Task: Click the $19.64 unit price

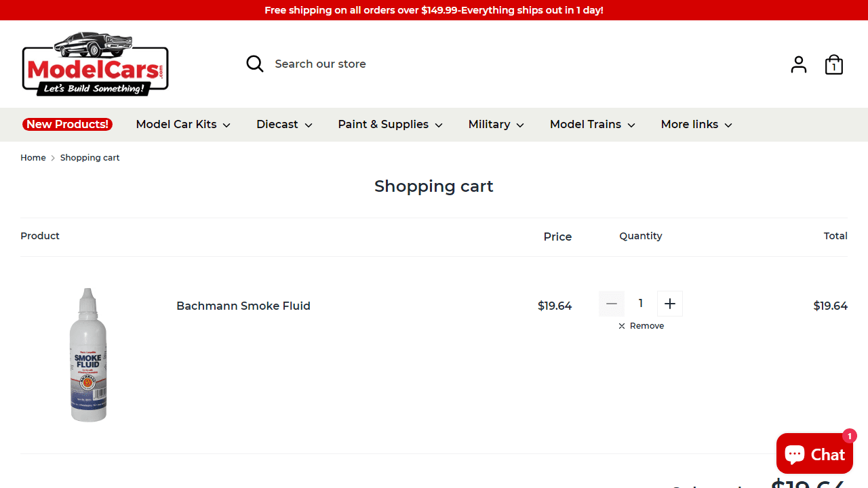Action: (555, 306)
